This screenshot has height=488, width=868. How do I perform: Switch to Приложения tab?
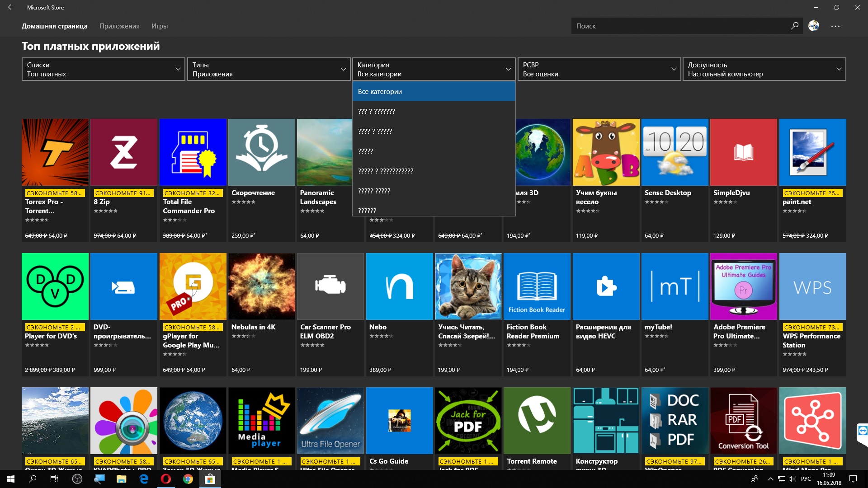tap(119, 26)
